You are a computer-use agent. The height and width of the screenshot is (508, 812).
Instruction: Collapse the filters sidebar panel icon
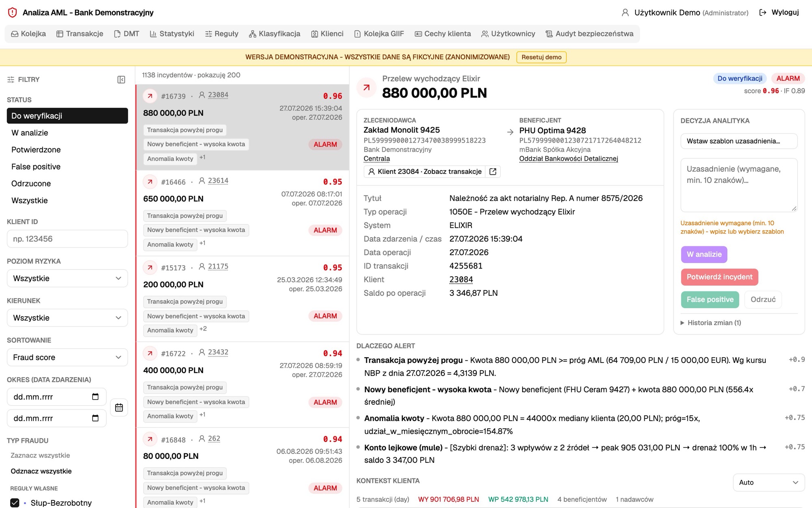point(121,80)
